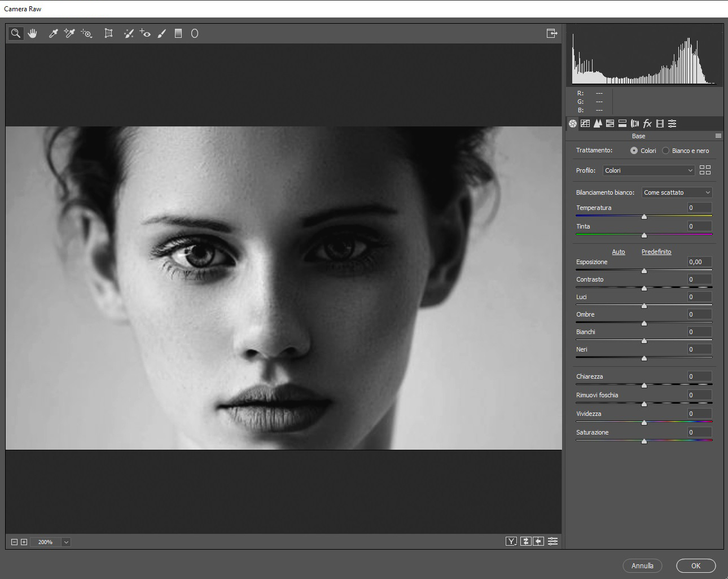The height and width of the screenshot is (579, 728).
Task: Select the Radial Filter tool
Action: [x=195, y=33]
